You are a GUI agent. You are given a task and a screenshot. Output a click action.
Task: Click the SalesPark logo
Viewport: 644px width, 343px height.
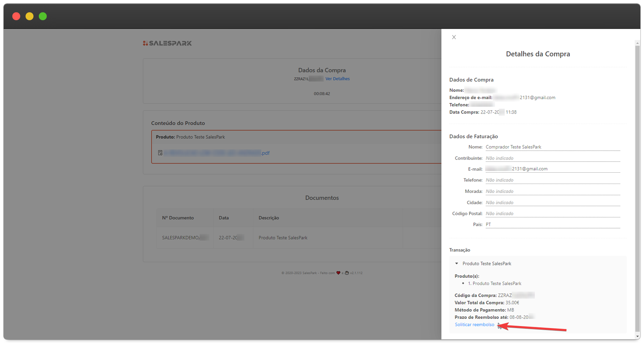pyautogui.click(x=167, y=43)
